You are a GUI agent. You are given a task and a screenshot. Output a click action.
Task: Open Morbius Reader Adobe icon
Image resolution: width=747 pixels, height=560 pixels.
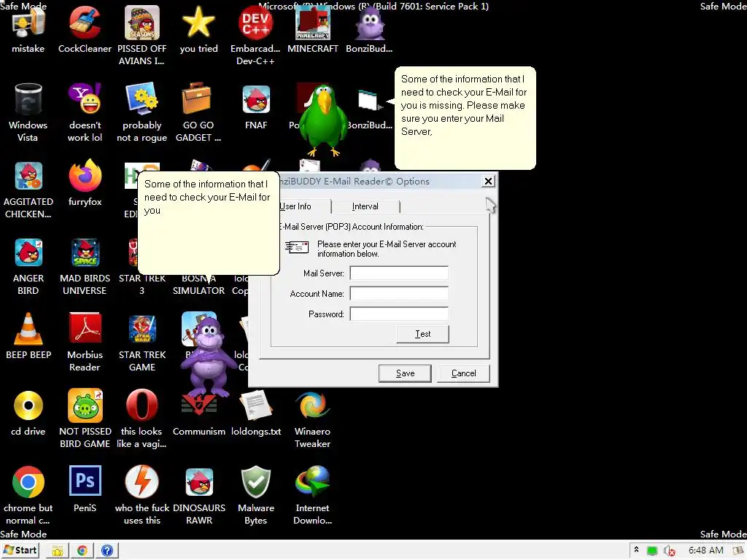[85, 329]
